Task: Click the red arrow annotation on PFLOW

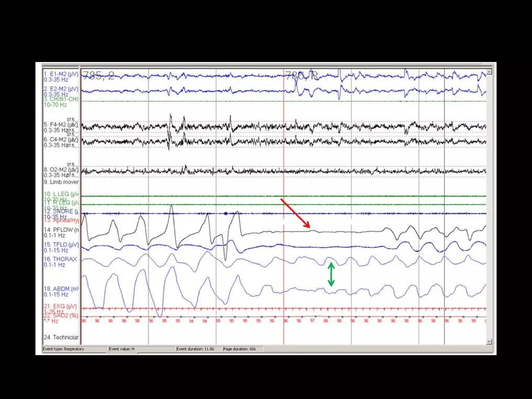Action: [x=295, y=213]
